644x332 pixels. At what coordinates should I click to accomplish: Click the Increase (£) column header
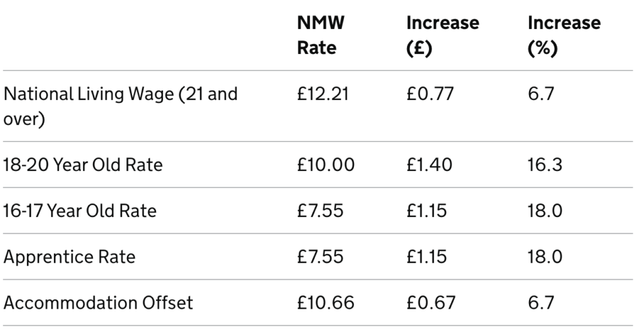click(x=442, y=36)
